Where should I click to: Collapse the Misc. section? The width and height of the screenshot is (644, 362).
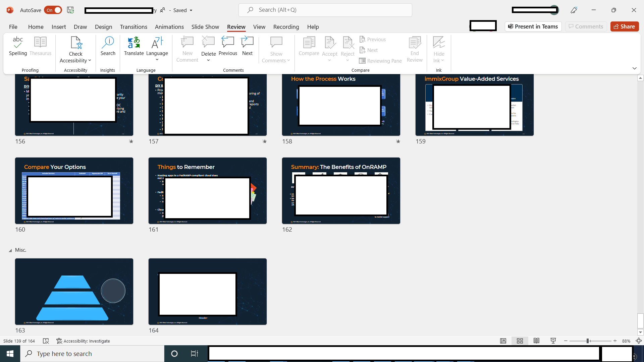pos(10,250)
